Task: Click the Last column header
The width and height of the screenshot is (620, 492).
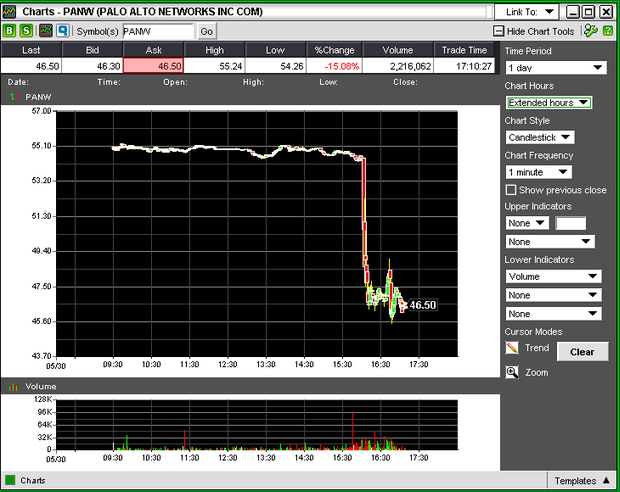Action: point(31,50)
